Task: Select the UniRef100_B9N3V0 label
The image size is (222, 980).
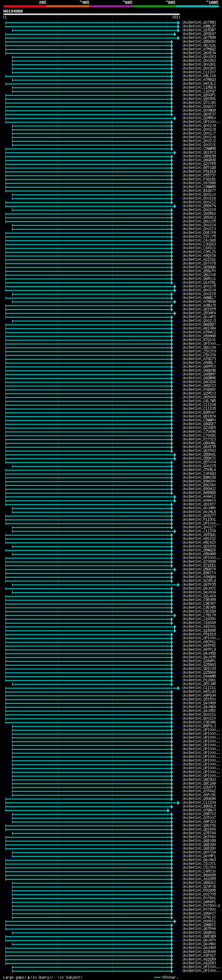Action: click(199, 481)
